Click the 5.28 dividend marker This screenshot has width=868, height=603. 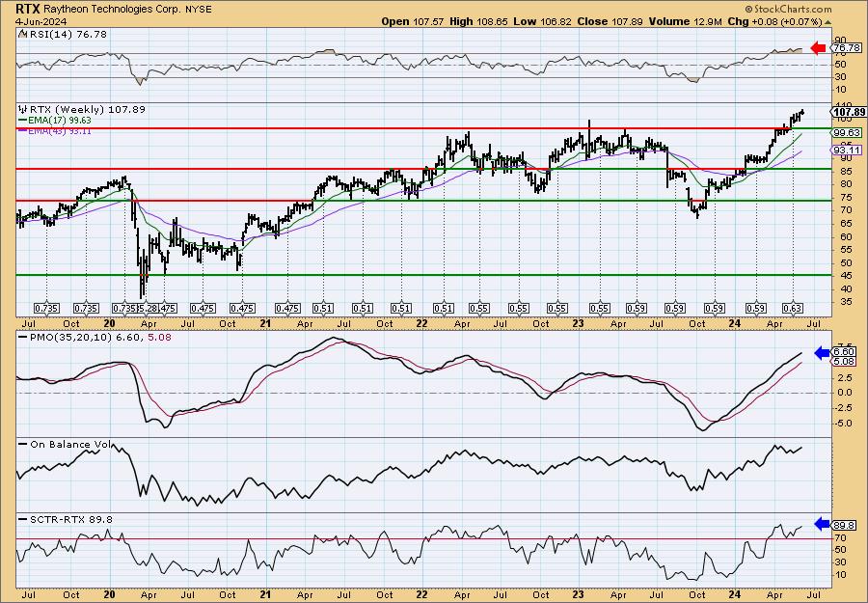click(x=148, y=309)
